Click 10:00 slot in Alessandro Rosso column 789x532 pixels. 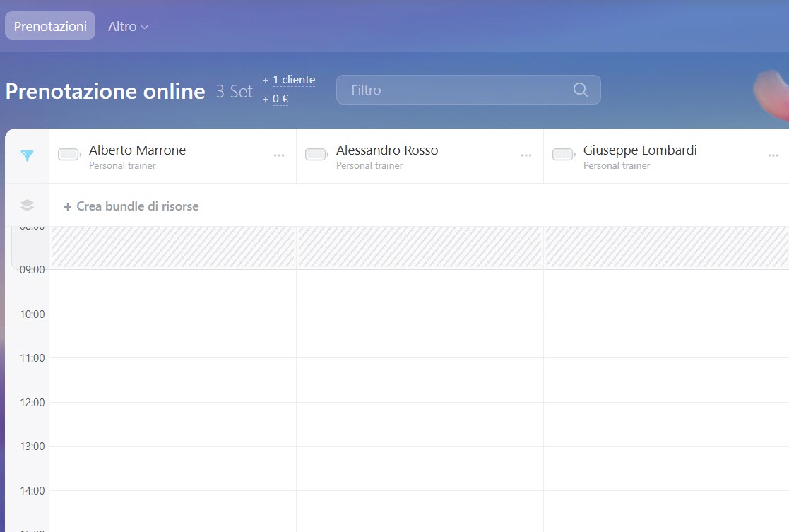(x=420, y=336)
